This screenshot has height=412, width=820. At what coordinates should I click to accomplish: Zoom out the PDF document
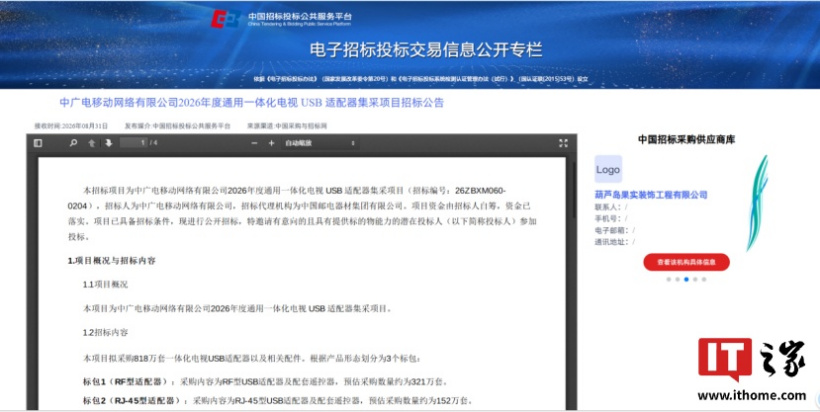[x=254, y=143]
